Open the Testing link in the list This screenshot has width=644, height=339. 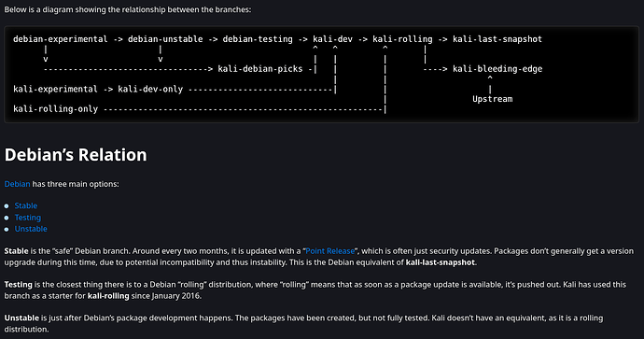pos(27,218)
